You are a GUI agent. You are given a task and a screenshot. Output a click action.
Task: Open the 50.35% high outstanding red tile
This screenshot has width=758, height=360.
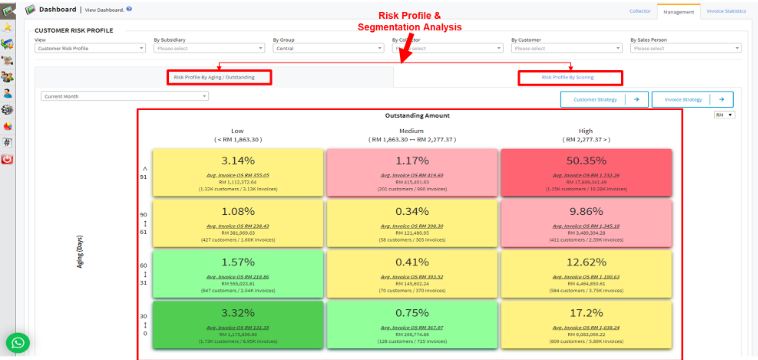click(586, 173)
